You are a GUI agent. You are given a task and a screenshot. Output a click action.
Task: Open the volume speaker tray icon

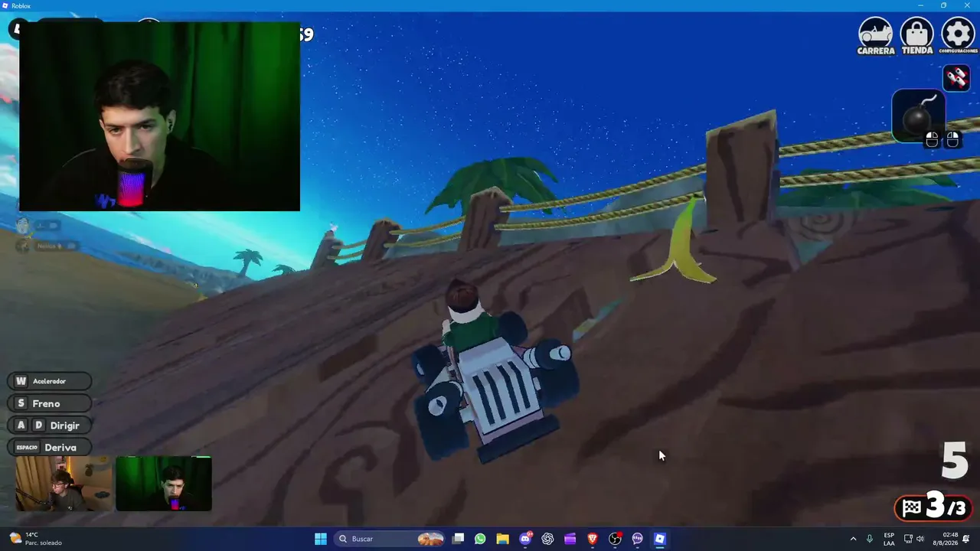pyautogui.click(x=920, y=539)
